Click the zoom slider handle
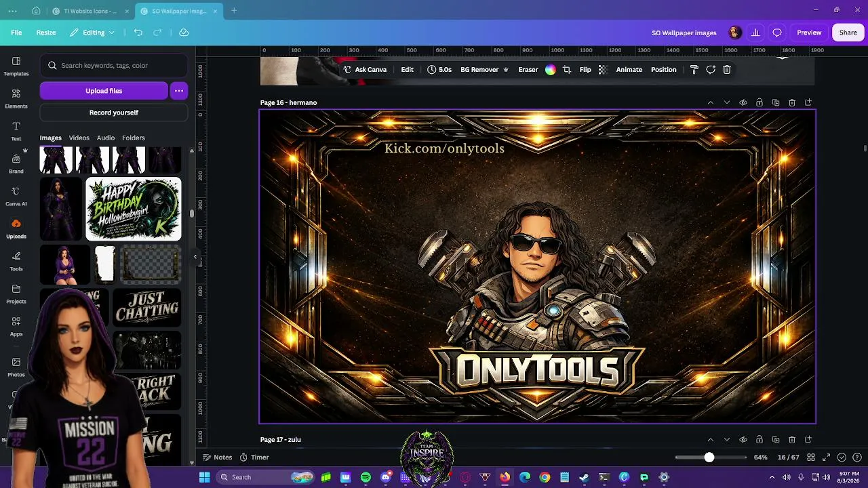868x488 pixels. [709, 457]
